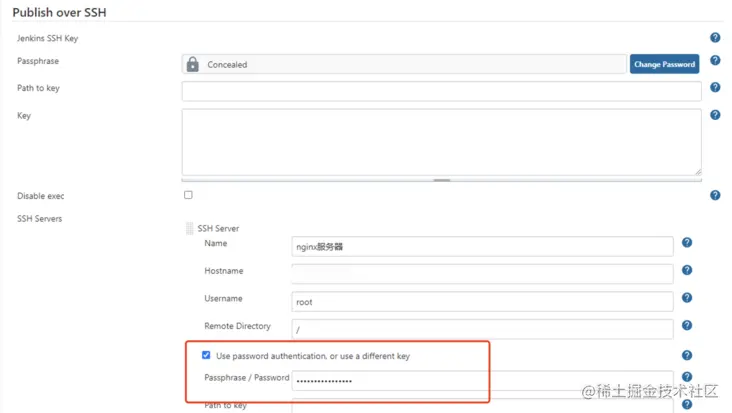Open help icon for top Path to key
732x413 pixels.
click(x=715, y=87)
